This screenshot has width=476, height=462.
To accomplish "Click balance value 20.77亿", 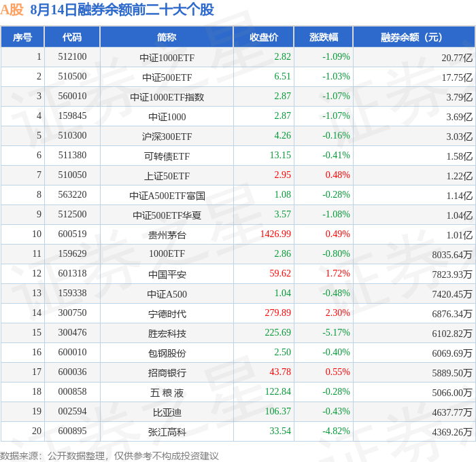I will (x=457, y=58).
